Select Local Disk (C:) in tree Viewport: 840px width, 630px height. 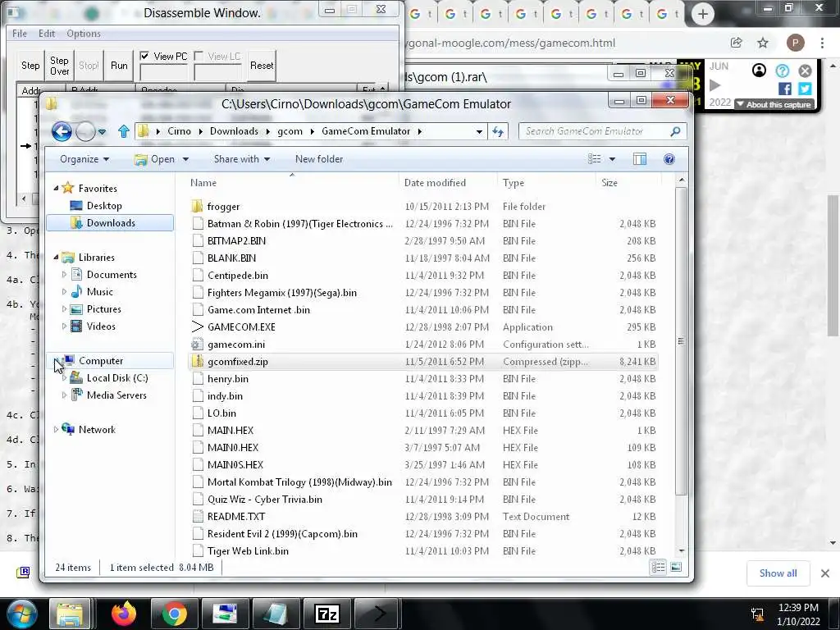coord(116,377)
